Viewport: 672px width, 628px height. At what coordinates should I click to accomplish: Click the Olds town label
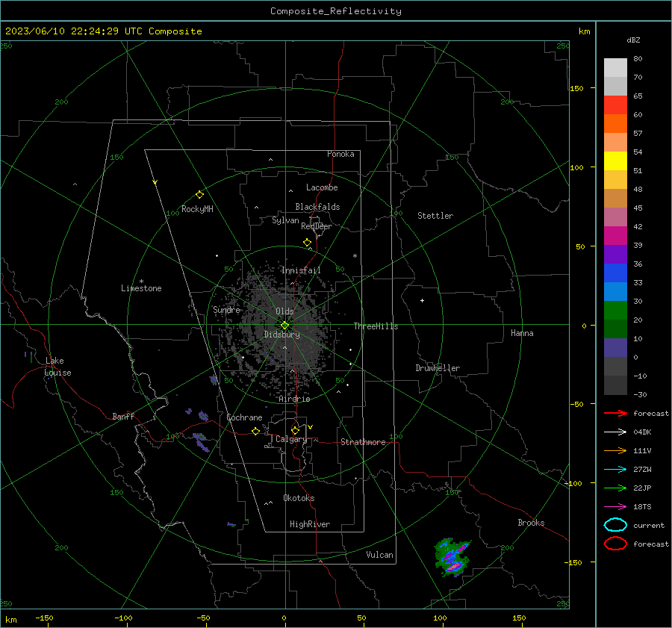284,311
